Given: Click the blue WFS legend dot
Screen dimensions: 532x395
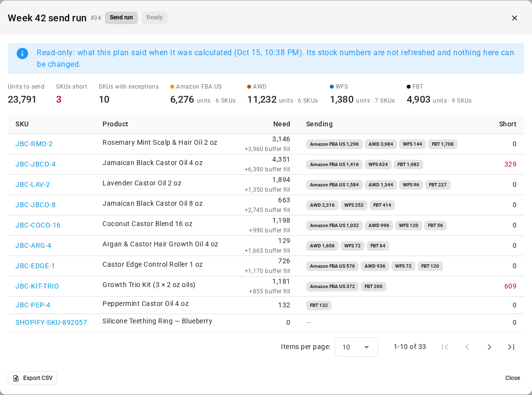Looking at the screenshot, I should 332,87.
